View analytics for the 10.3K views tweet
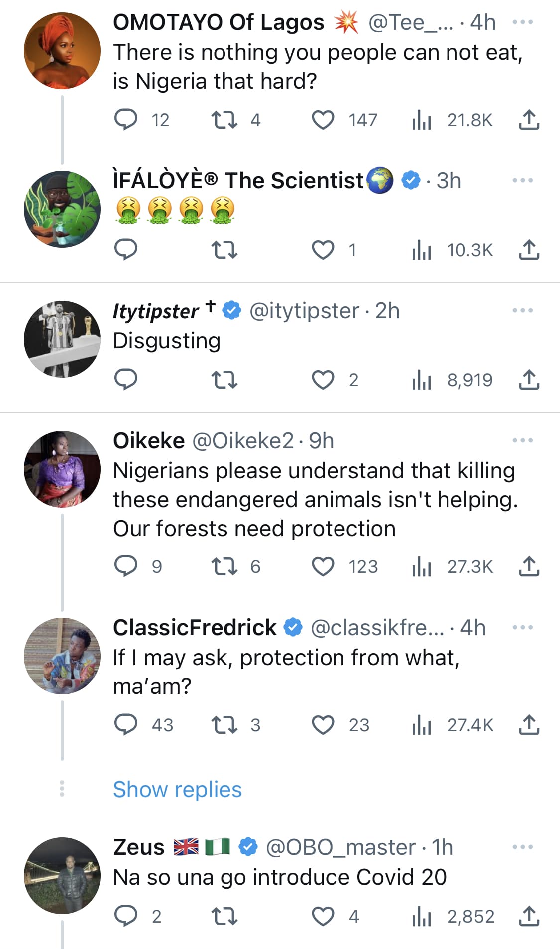Image resolution: width=560 pixels, height=949 pixels. click(421, 250)
